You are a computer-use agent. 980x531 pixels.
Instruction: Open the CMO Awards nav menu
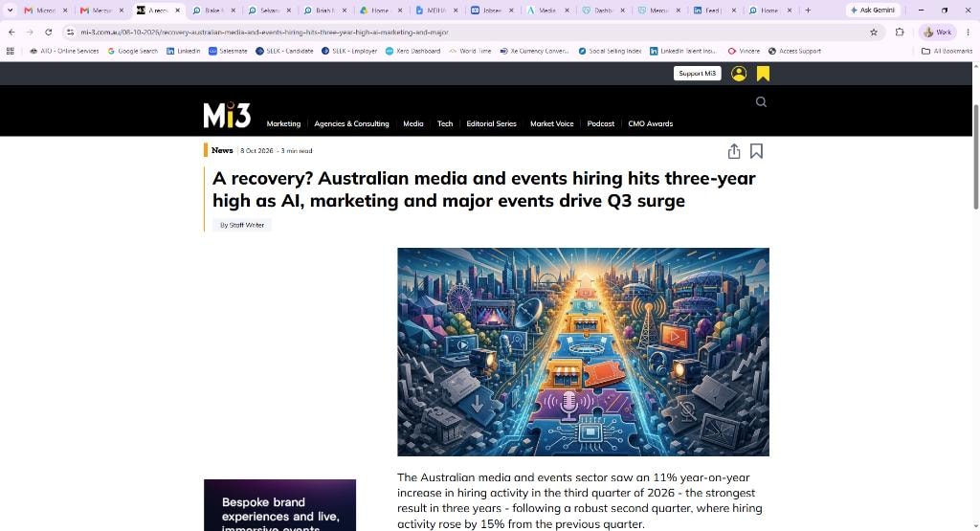651,123
